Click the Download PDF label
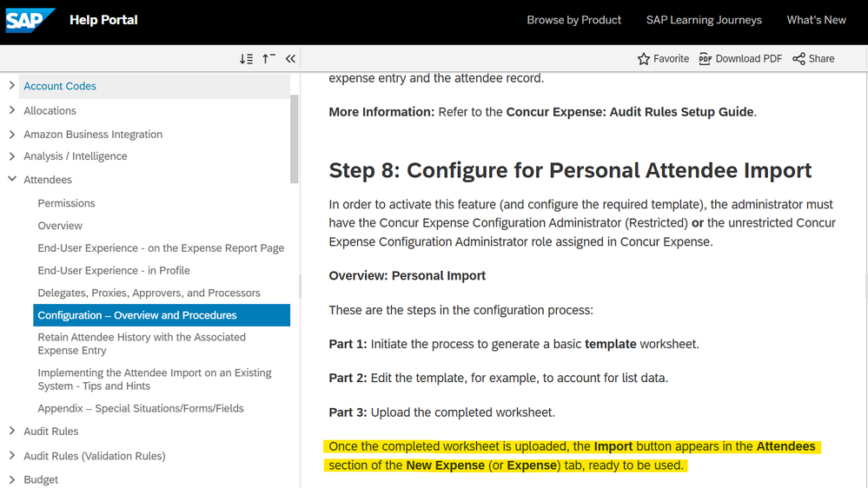This screenshot has width=868, height=488. coord(748,59)
